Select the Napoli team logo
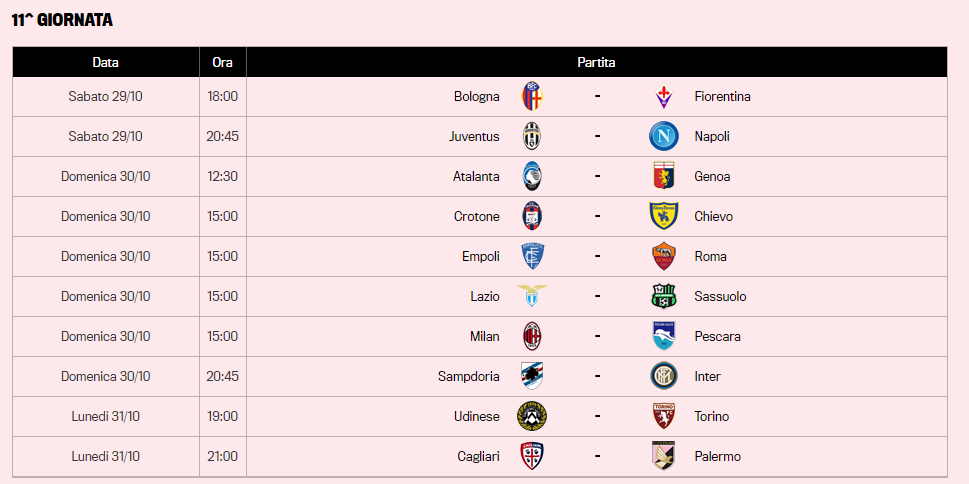This screenshot has width=969, height=484. (x=664, y=136)
